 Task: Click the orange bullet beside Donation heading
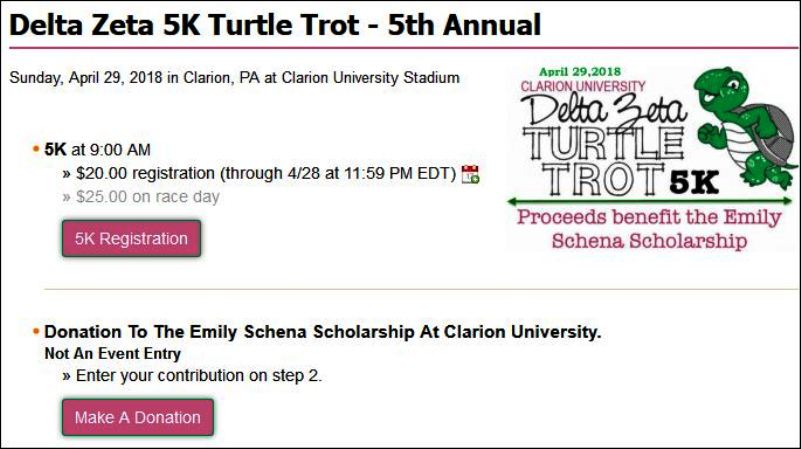click(x=36, y=332)
